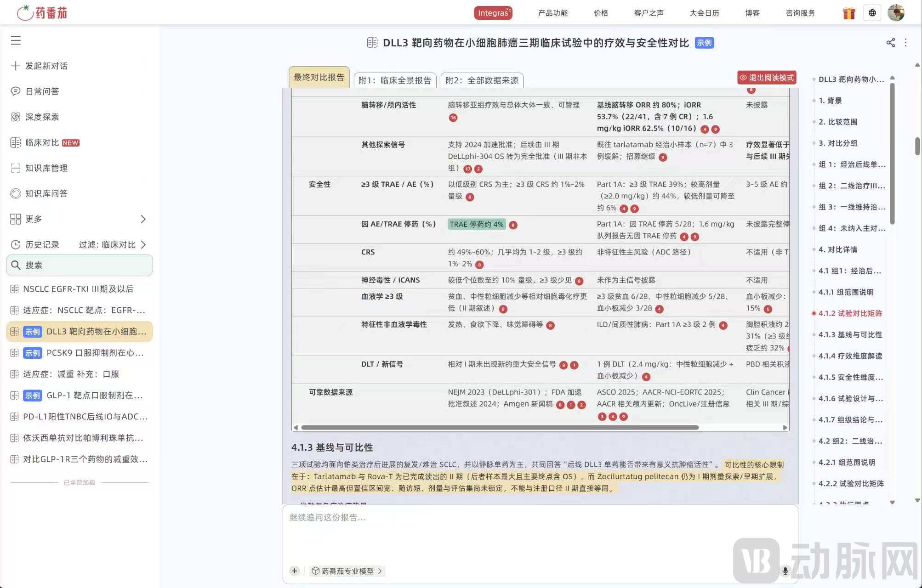Open the three-dot more options menu

905,43
